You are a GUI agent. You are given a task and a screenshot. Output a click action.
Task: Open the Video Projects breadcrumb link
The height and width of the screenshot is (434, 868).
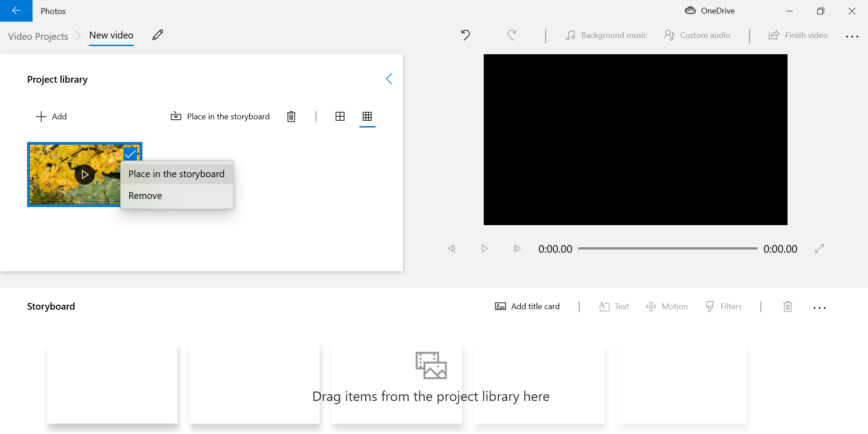38,36
